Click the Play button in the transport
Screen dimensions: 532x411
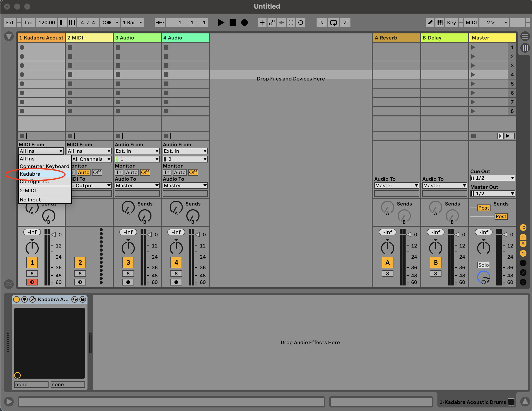[221, 23]
